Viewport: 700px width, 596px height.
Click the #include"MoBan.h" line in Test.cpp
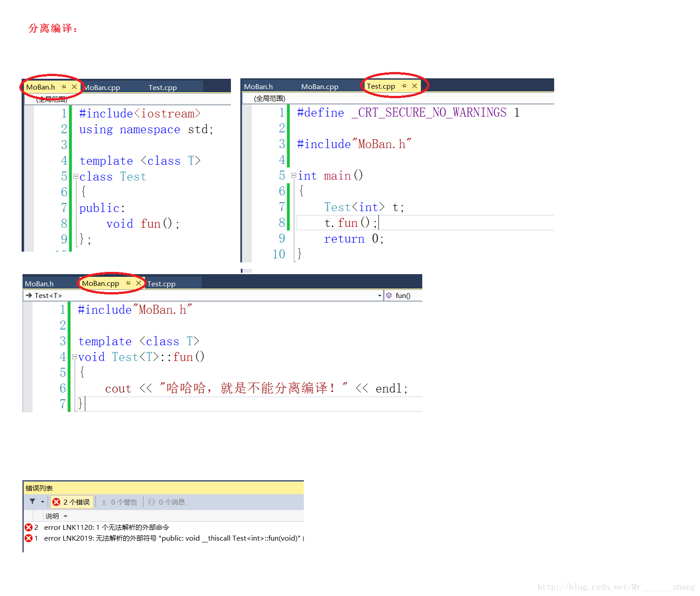tap(354, 144)
